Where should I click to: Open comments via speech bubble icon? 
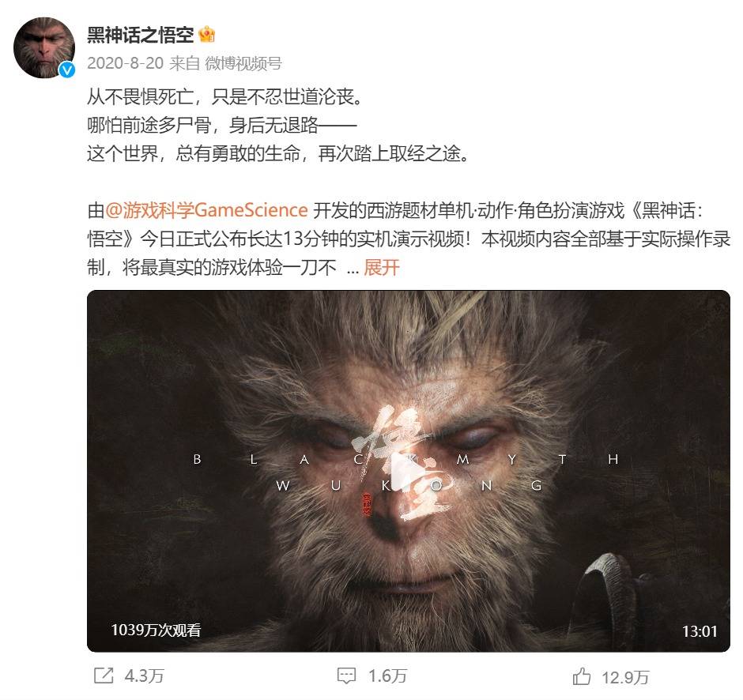(346, 676)
